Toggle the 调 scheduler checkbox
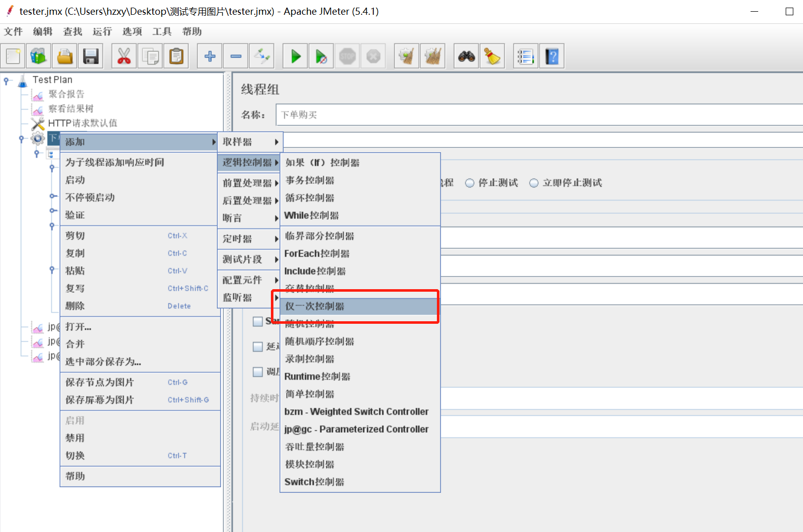Image resolution: width=803 pixels, height=532 pixels. click(258, 372)
